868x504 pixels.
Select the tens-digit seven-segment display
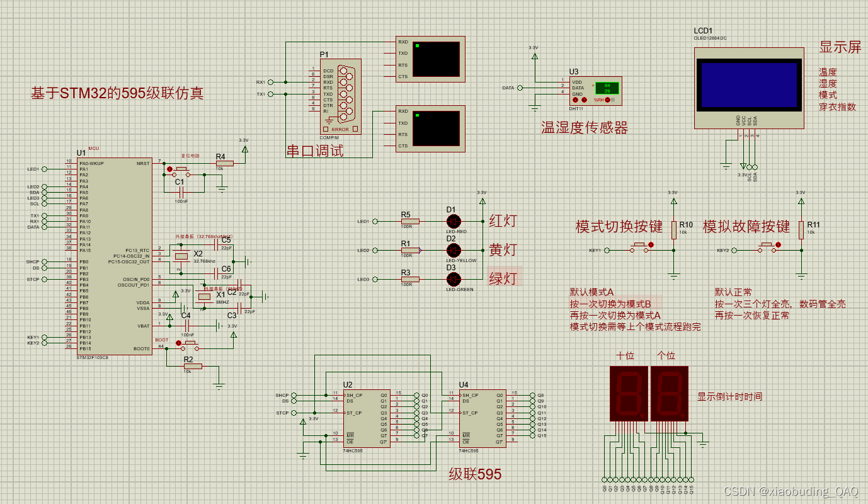coord(629,394)
